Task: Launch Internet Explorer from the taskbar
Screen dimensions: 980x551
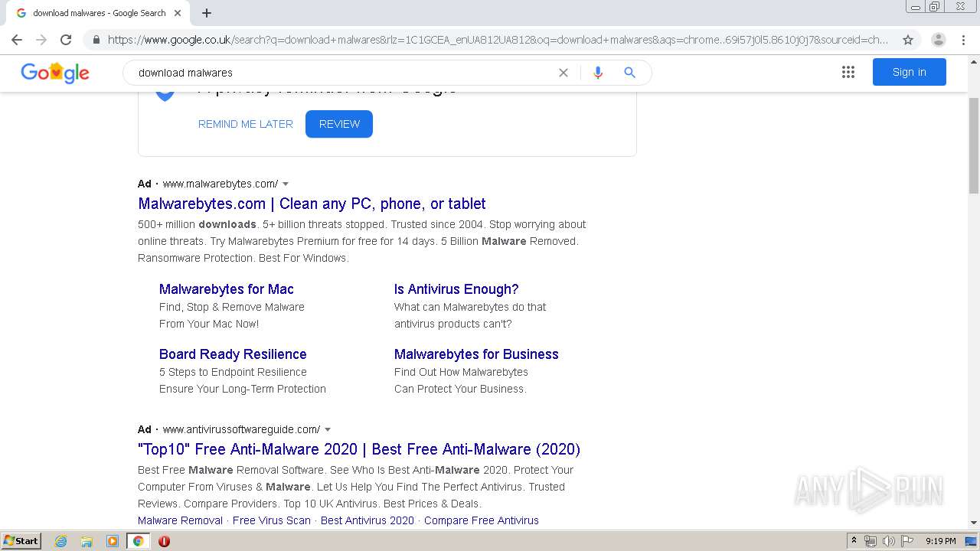Action: [61, 541]
